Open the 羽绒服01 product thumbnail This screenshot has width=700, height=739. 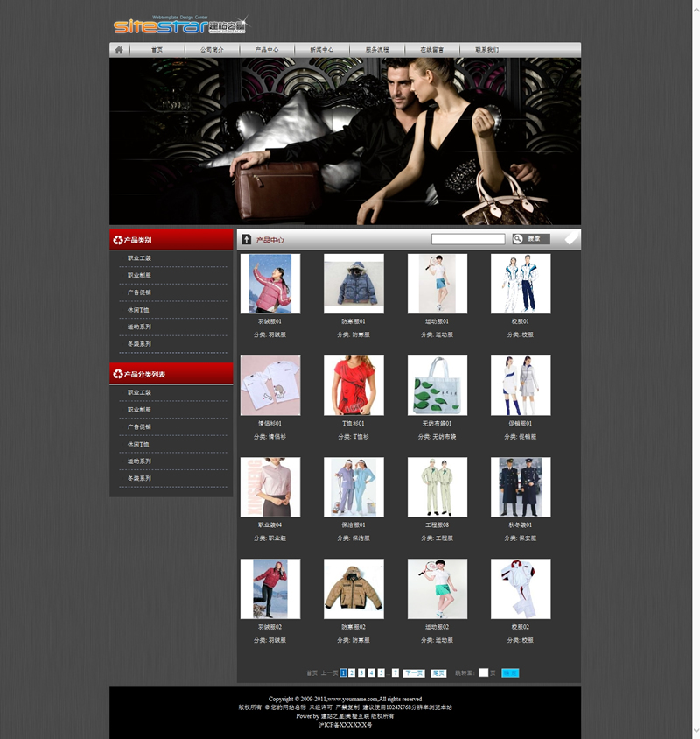click(270, 284)
